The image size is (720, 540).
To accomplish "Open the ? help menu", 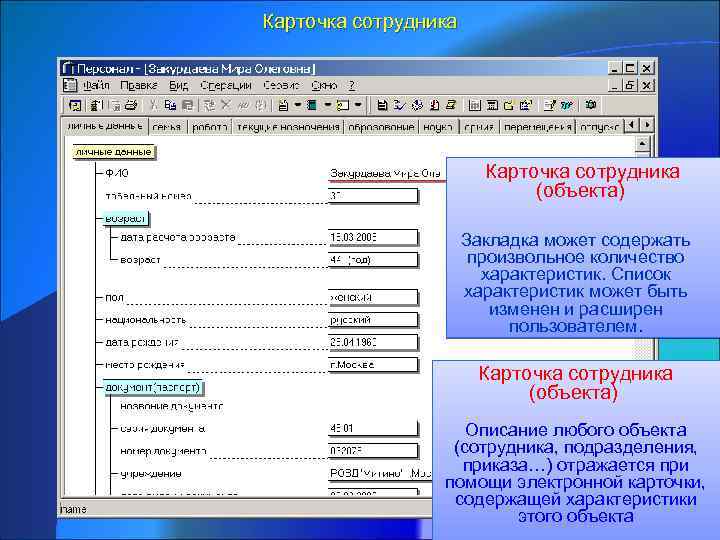I will (x=352, y=85).
